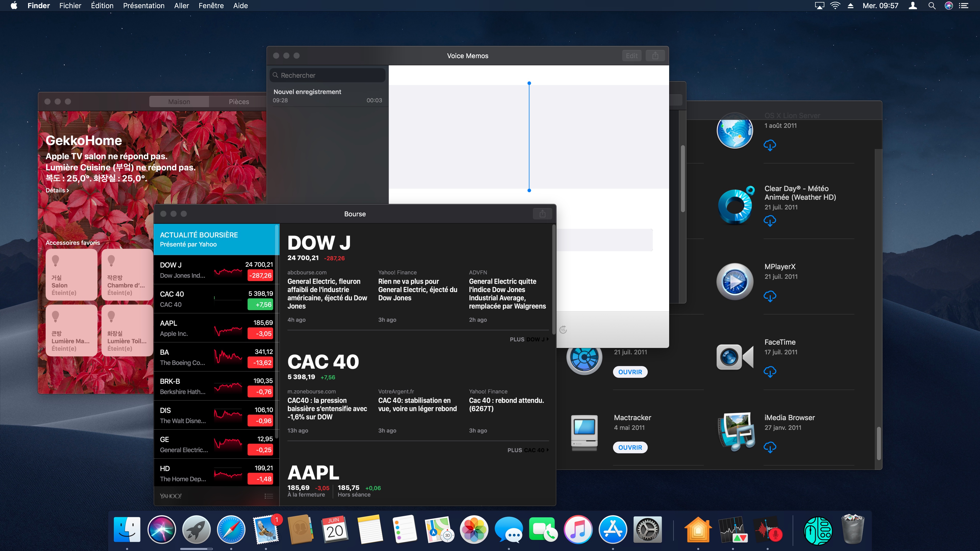Expand PLUS CAC 40 news
Screen dimensions: 980x551
528,450
